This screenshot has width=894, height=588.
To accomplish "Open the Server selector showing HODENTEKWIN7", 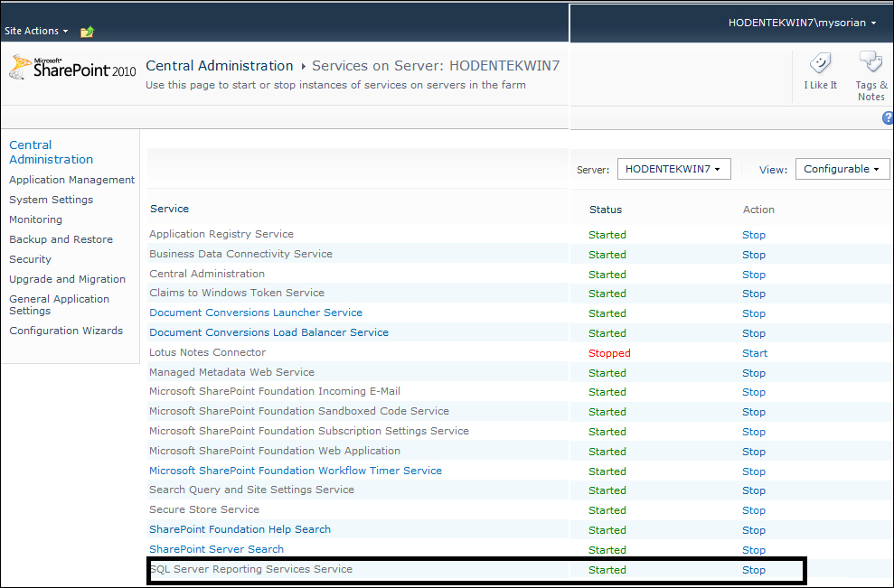I will 673,168.
